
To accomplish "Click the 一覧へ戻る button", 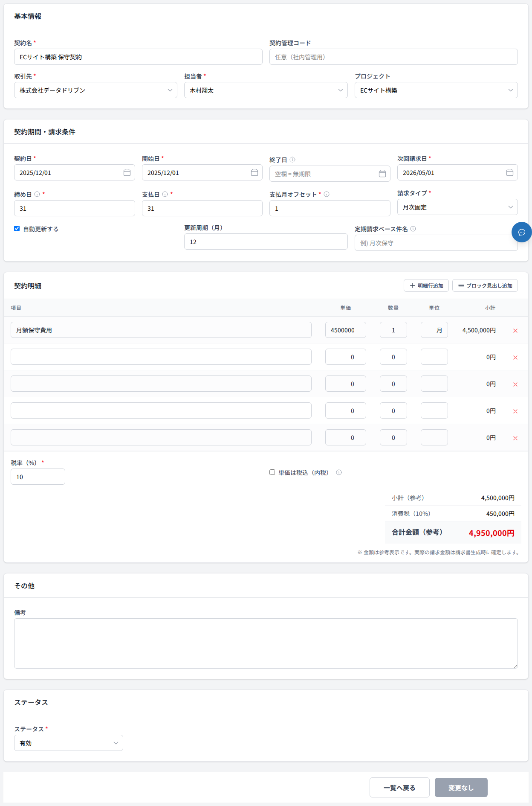I will (x=399, y=788).
